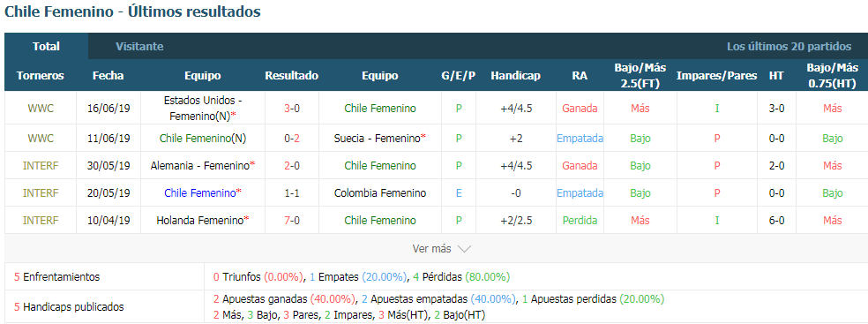Open the Colombia Femenino team link
Screen dimensions: 868x324
pyautogui.click(x=379, y=192)
